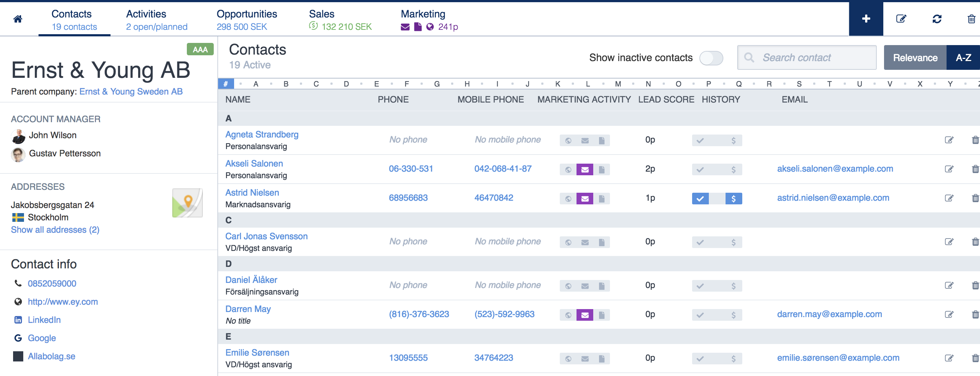Screen dimensions: 980x376
Task: Open the Activities tab
Action: (x=156, y=20)
